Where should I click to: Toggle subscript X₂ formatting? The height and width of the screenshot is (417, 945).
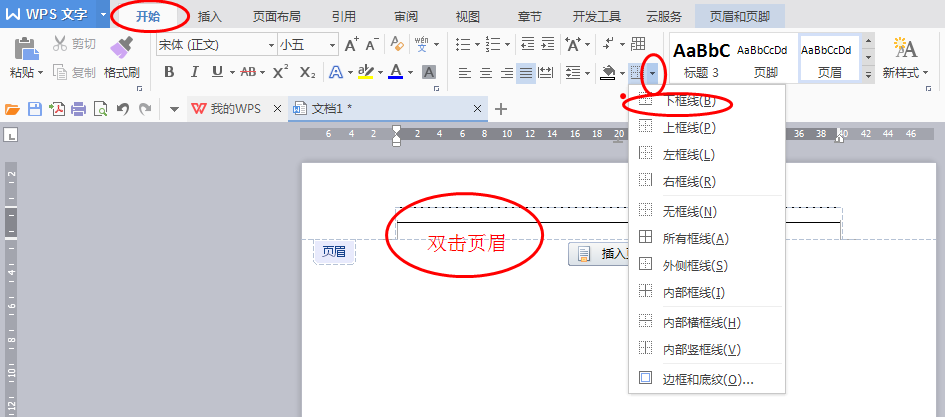(307, 72)
